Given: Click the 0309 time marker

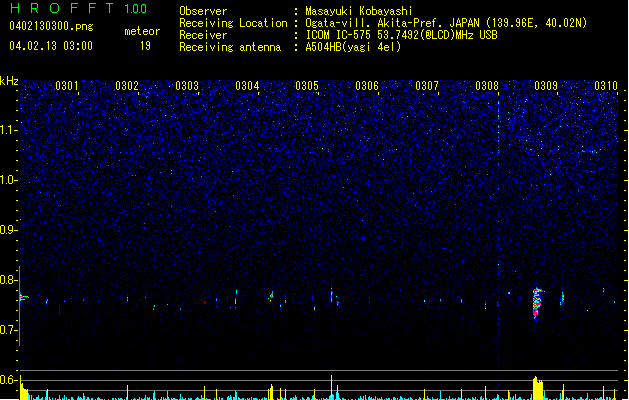Looking at the screenshot, I should coord(546,85).
